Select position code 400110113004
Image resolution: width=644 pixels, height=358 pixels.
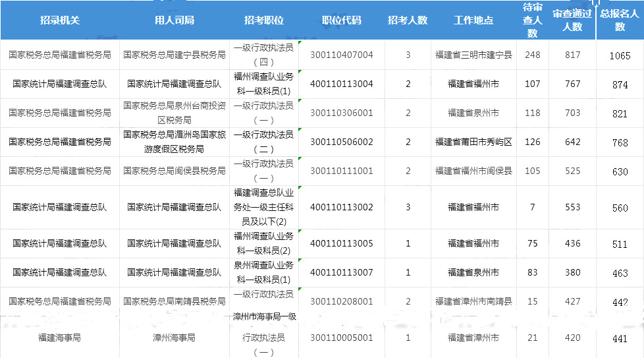tap(342, 84)
